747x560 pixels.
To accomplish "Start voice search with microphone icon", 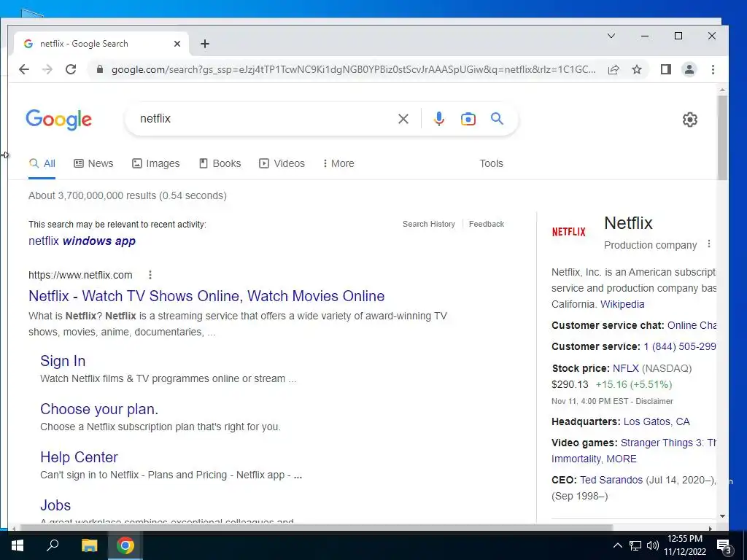I will 438,119.
